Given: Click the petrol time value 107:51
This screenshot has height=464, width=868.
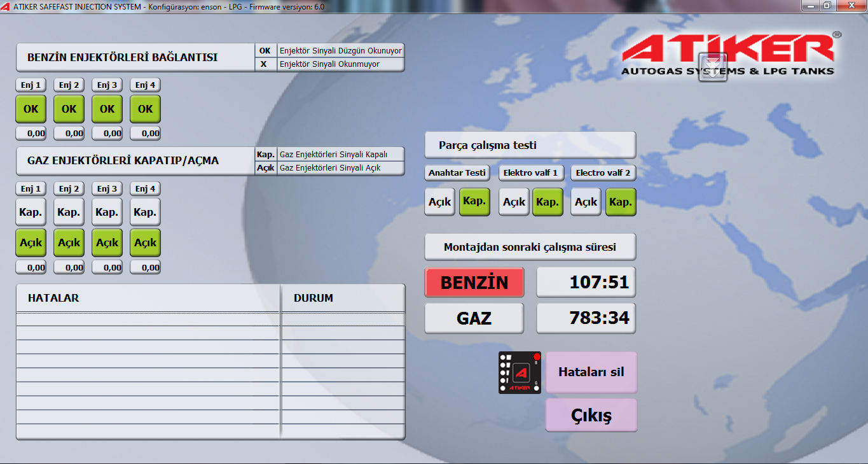Looking at the screenshot, I should (586, 283).
